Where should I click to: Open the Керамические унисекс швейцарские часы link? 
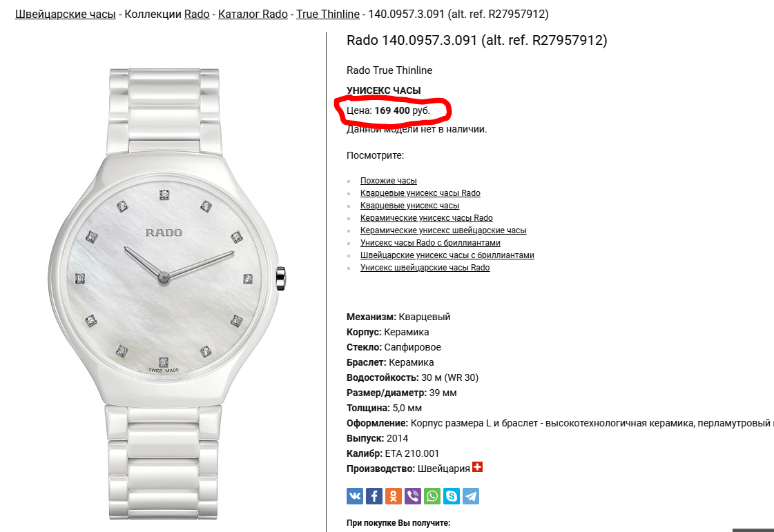443,230
